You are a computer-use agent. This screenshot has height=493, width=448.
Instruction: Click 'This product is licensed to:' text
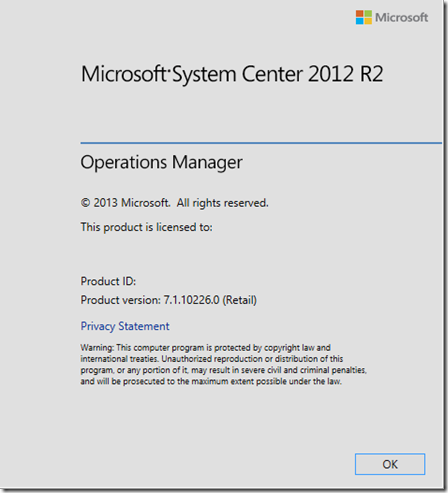pos(146,227)
